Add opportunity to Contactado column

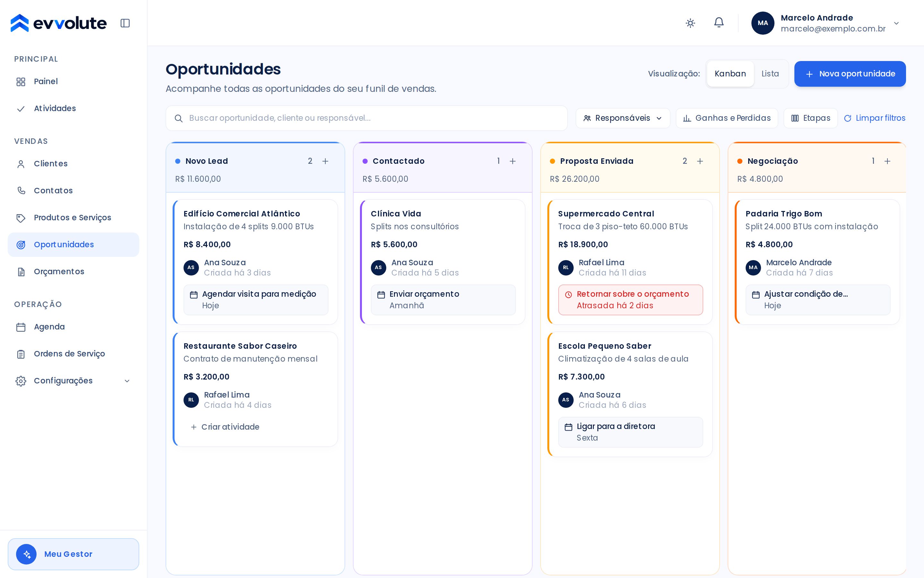512,161
